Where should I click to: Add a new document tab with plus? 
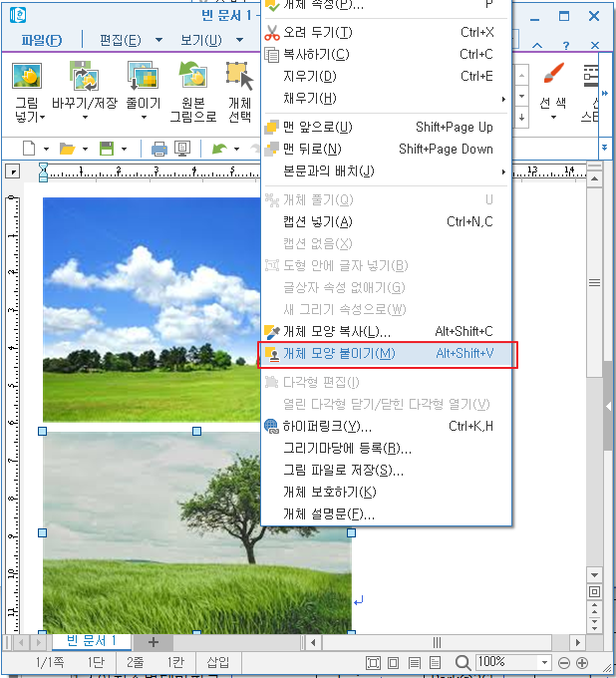[x=154, y=642]
